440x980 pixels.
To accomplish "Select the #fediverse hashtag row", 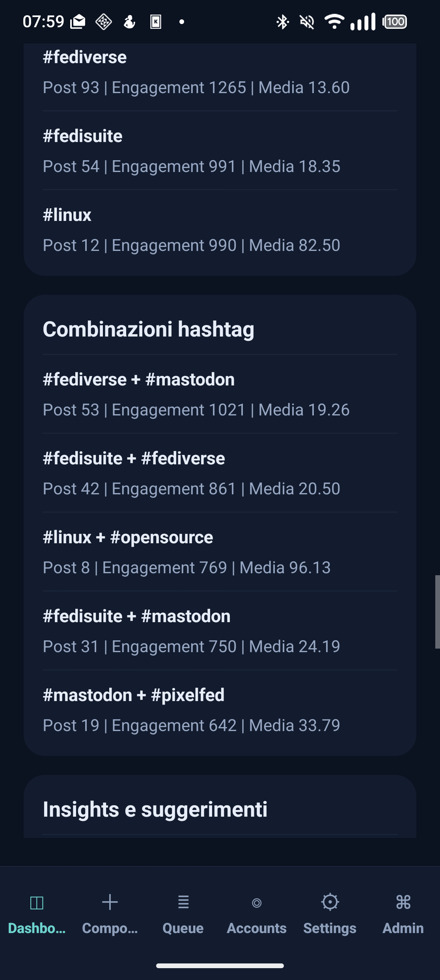I will point(220,72).
